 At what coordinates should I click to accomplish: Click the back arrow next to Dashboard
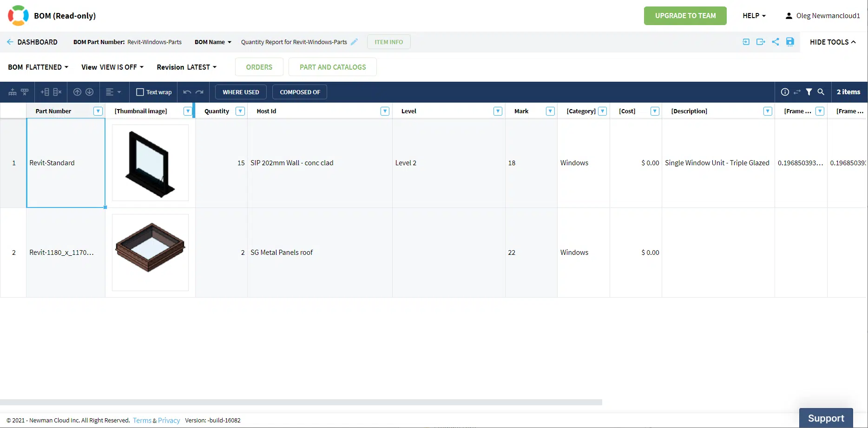click(x=10, y=42)
